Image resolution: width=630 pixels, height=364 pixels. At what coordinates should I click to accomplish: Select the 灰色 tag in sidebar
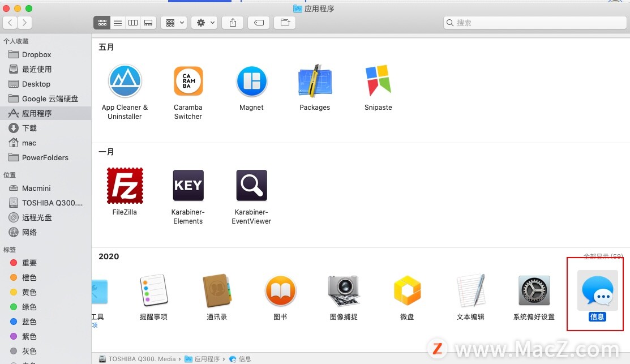[46, 351]
